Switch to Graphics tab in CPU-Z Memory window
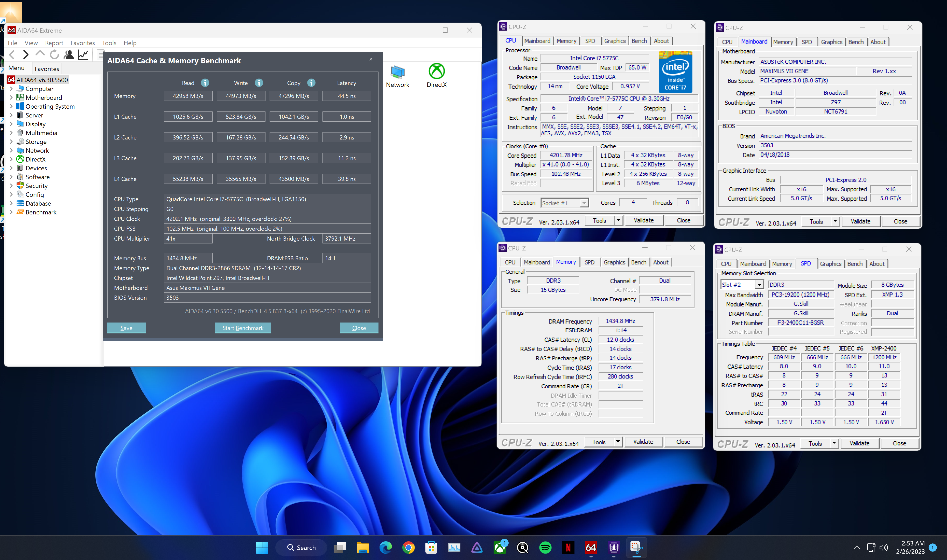The width and height of the screenshot is (947, 560). click(614, 262)
